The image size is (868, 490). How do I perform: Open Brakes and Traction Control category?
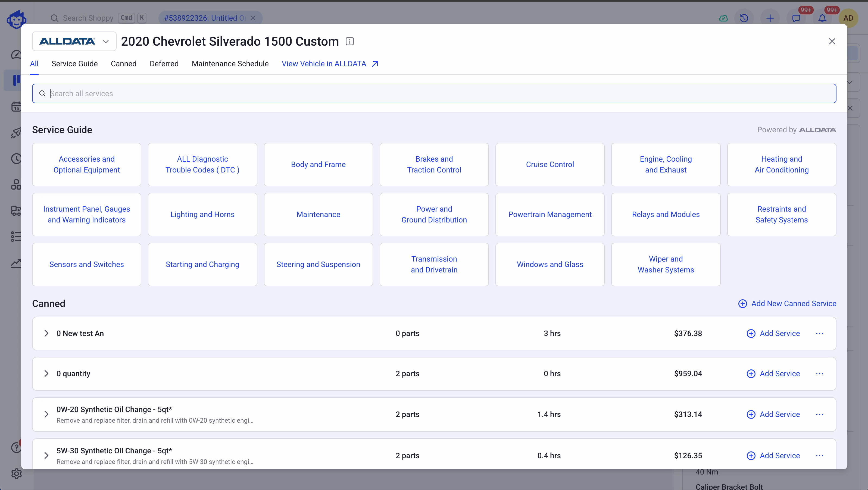point(434,165)
